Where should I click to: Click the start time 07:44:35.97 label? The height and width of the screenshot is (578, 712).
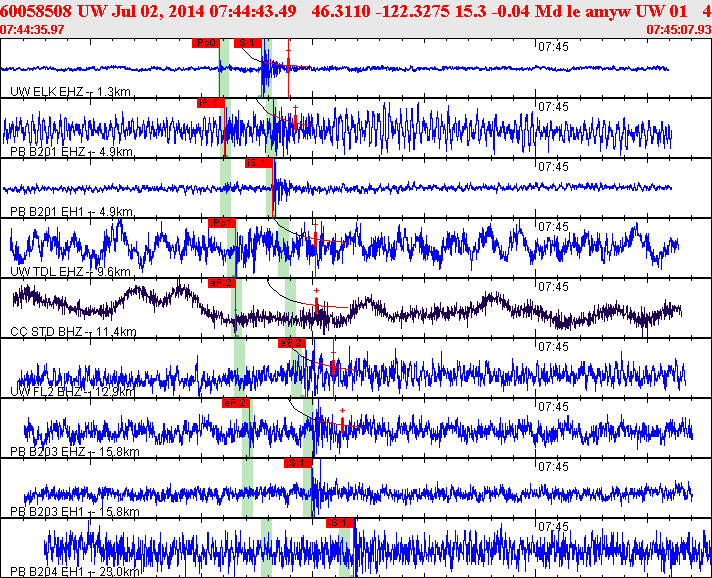coord(33,30)
